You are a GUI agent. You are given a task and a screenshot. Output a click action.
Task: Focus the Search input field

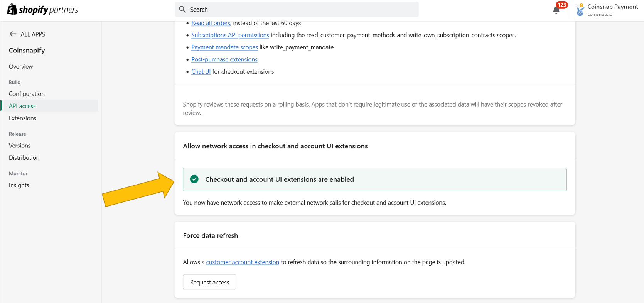[x=297, y=9]
